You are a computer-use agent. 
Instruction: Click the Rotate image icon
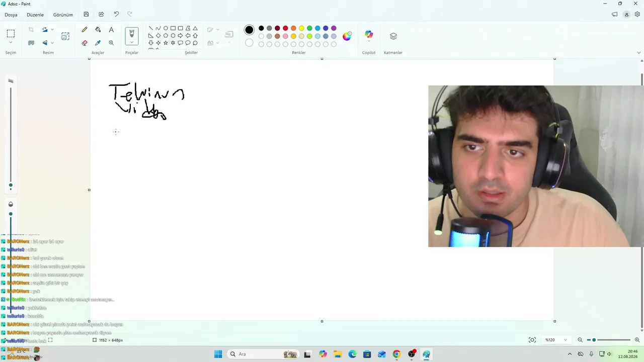pos(45,30)
